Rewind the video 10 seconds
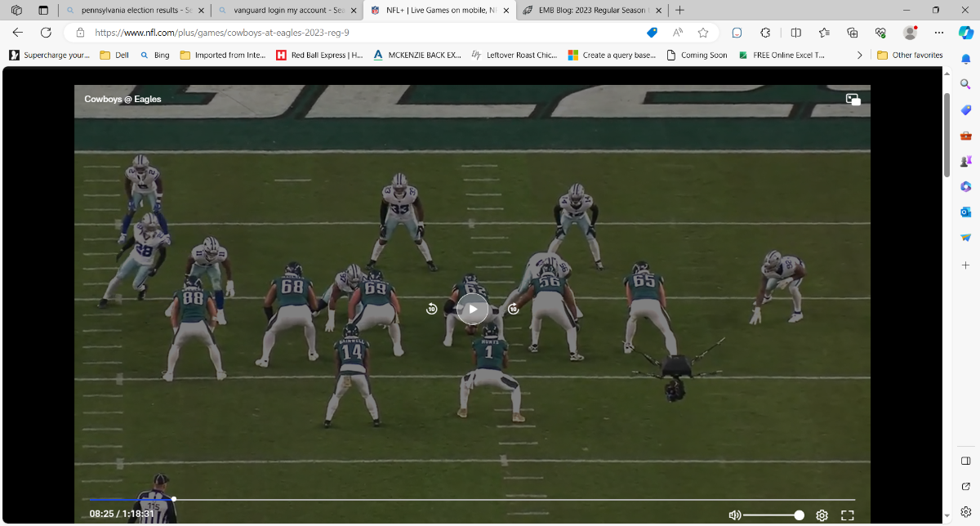 tap(431, 309)
